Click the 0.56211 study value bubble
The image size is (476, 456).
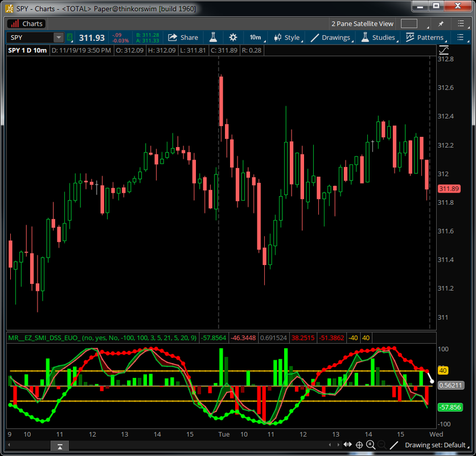pyautogui.click(x=451, y=385)
